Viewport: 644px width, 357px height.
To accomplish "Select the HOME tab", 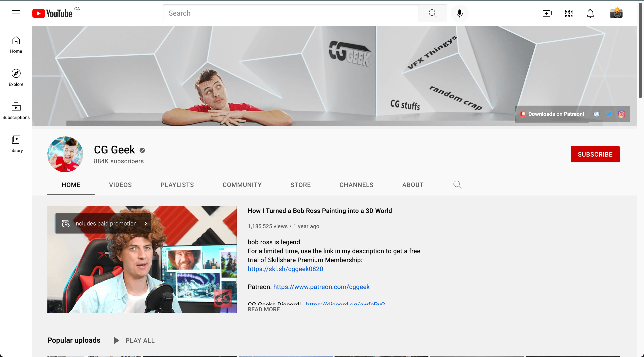I will coord(71,185).
